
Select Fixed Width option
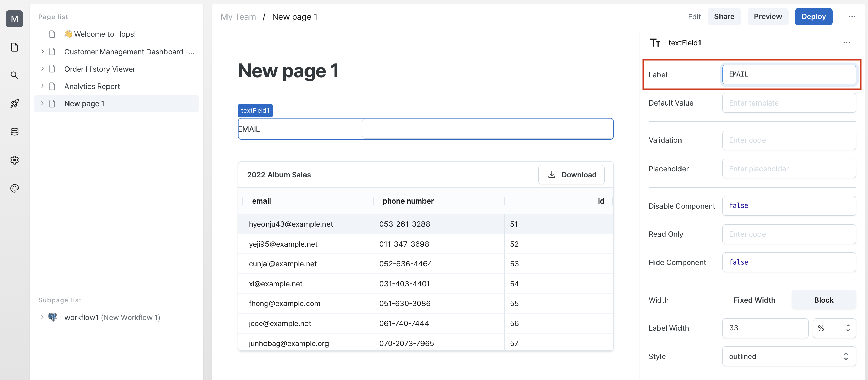point(754,300)
